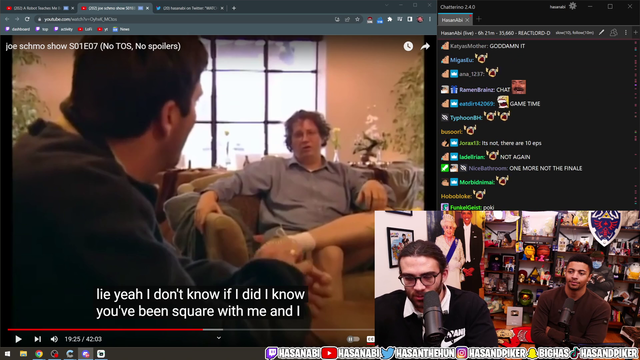Play the joe schmo show video
Screen dimensions: 640x360
point(18,339)
